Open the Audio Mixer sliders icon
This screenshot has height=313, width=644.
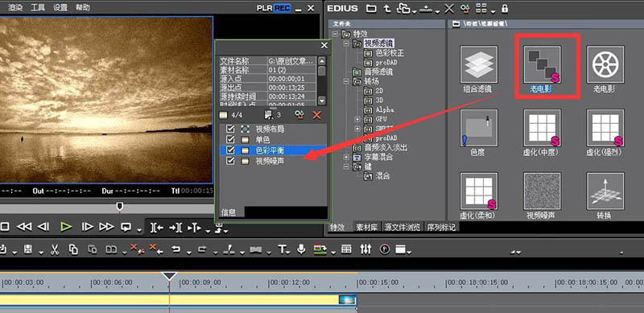(x=365, y=249)
